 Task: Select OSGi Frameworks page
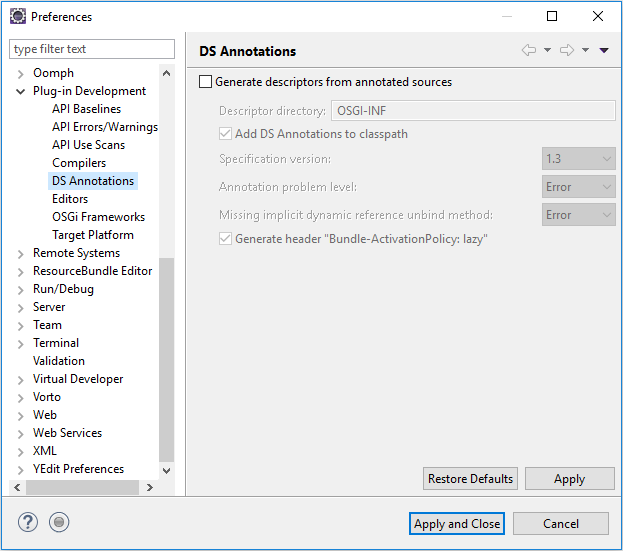pos(98,217)
